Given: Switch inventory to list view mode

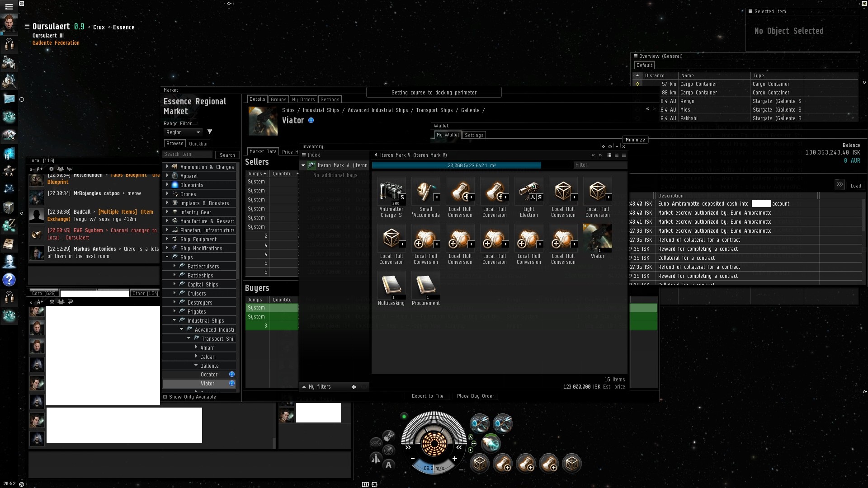Looking at the screenshot, I should pos(623,155).
